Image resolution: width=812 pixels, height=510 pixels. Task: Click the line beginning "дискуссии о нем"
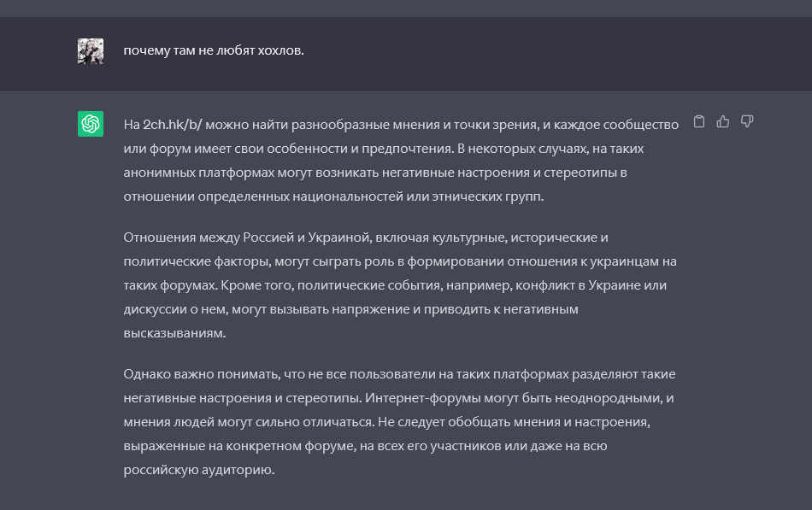pyautogui.click(x=350, y=309)
